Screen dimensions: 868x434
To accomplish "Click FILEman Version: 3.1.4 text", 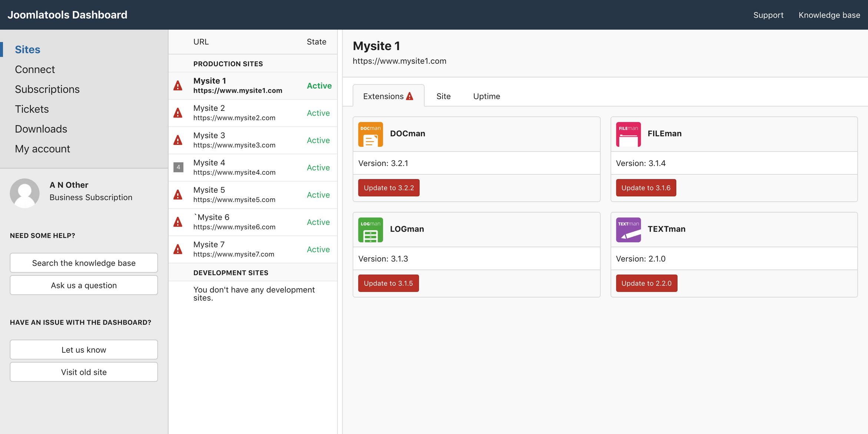I will click(x=640, y=163).
